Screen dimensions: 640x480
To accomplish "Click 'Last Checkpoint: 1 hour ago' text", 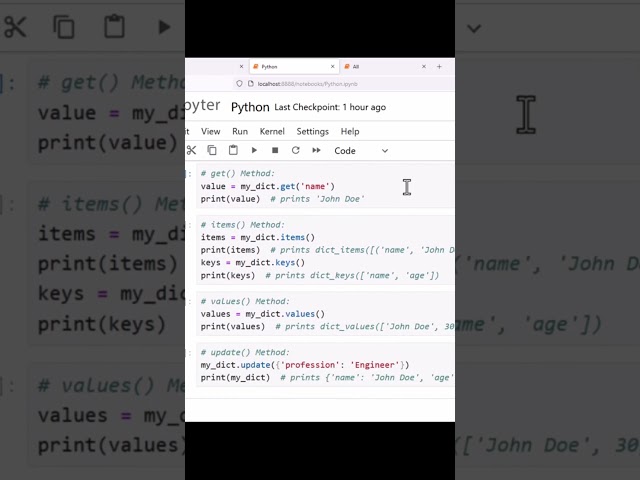I will coord(330,107).
